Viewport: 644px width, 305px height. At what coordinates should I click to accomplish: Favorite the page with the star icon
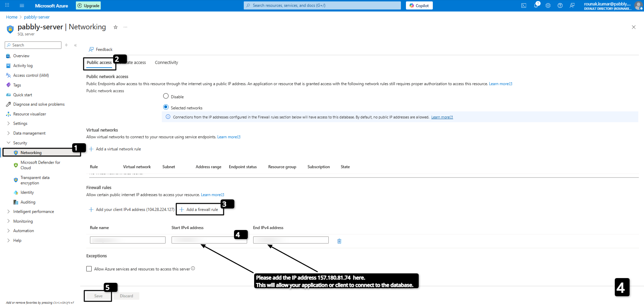coord(116,27)
